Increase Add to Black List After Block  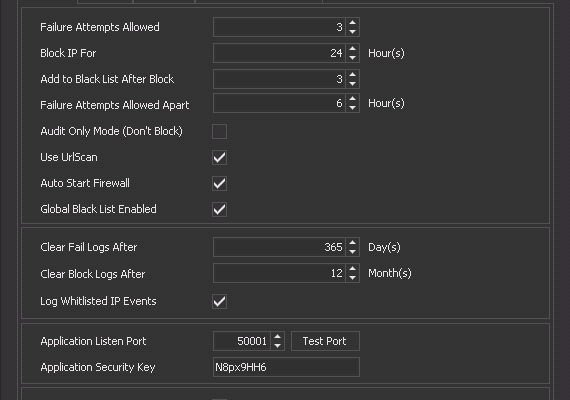[352, 75]
